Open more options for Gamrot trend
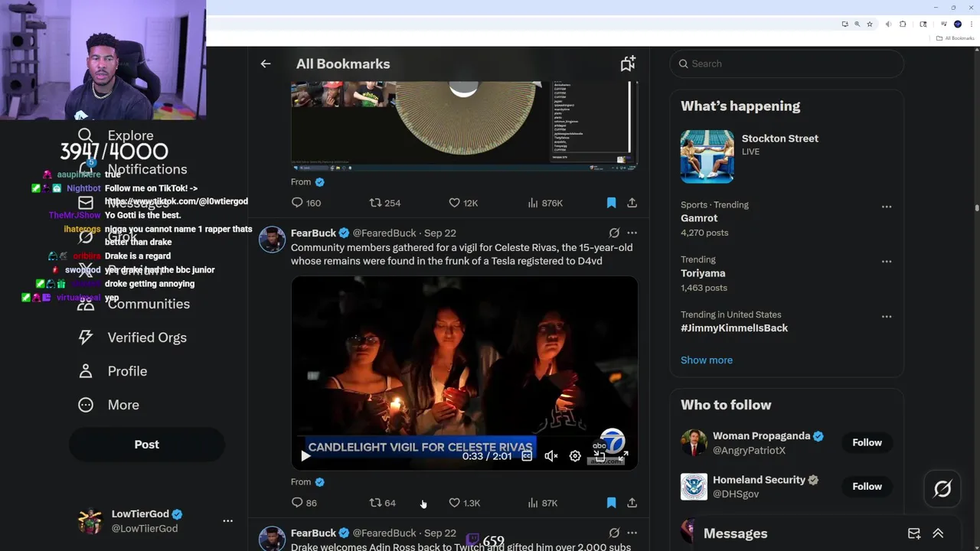This screenshot has height=551, width=980. pos(886,207)
